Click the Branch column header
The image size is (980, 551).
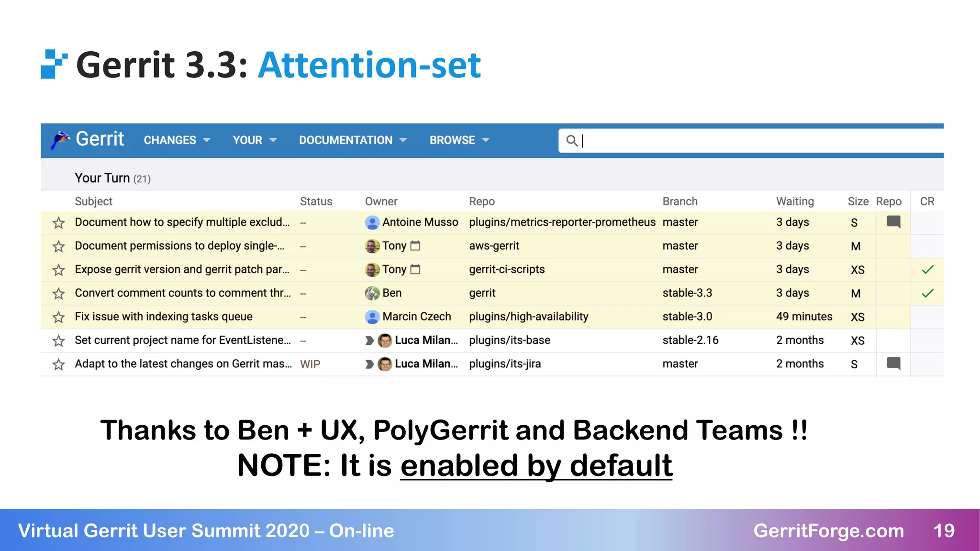680,201
